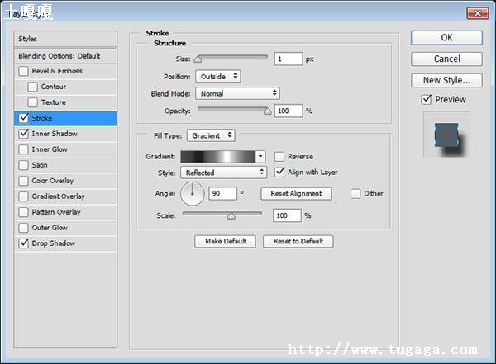This screenshot has width=496, height=364.
Task: Tick the Texture checkbox
Action: coord(33,102)
